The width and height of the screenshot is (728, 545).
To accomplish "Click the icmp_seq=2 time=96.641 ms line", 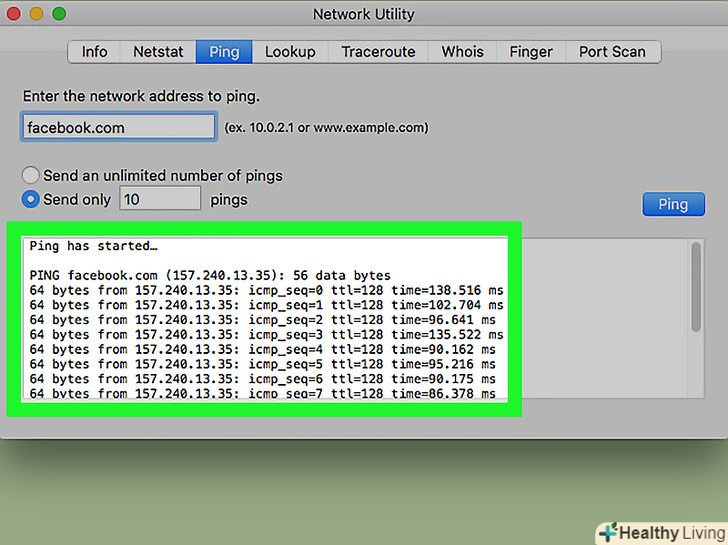I will pyautogui.click(x=263, y=320).
